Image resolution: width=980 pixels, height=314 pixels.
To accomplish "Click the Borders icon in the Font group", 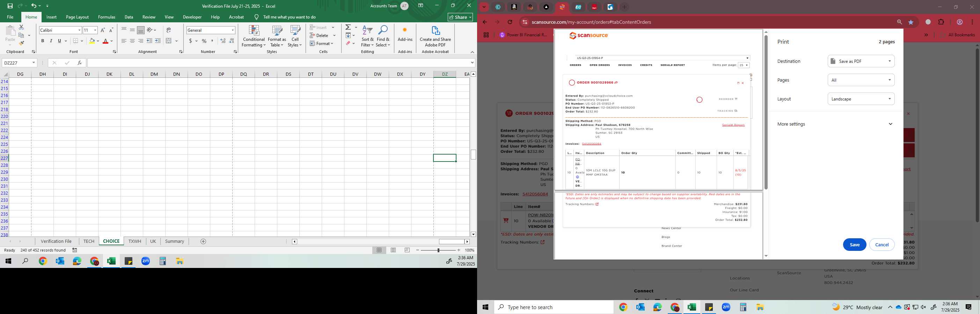I will click(76, 41).
